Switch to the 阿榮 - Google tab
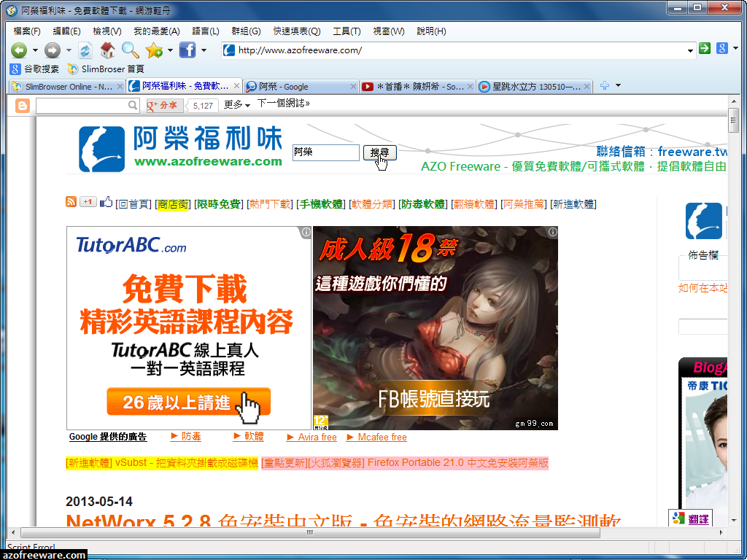Screen dimensions: 747x560 [300, 87]
